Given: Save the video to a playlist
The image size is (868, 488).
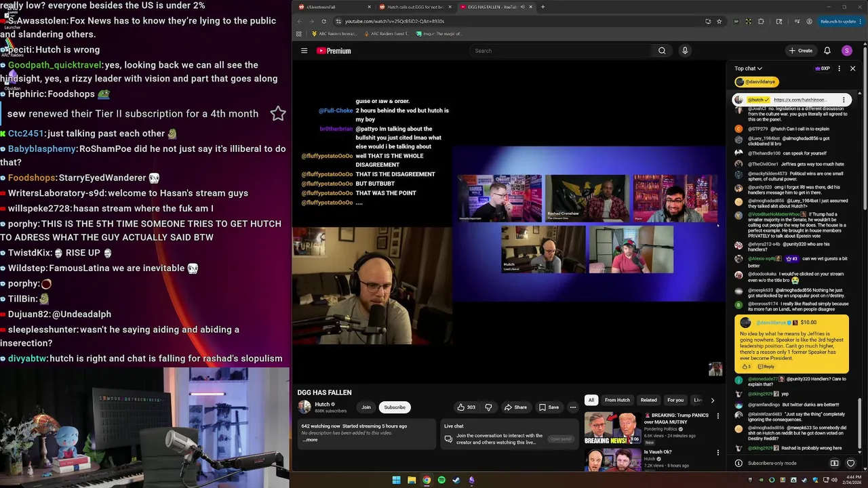Looking at the screenshot, I should (x=549, y=407).
